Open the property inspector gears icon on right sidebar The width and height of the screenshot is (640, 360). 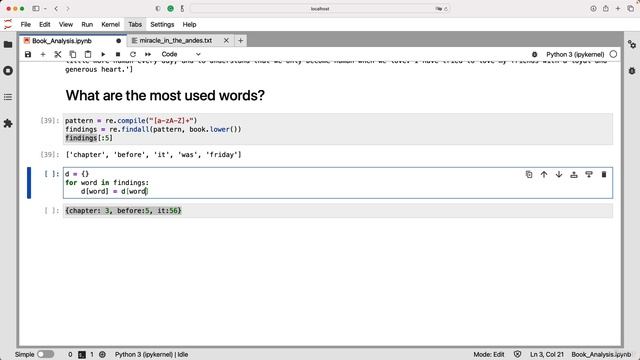coord(632,44)
